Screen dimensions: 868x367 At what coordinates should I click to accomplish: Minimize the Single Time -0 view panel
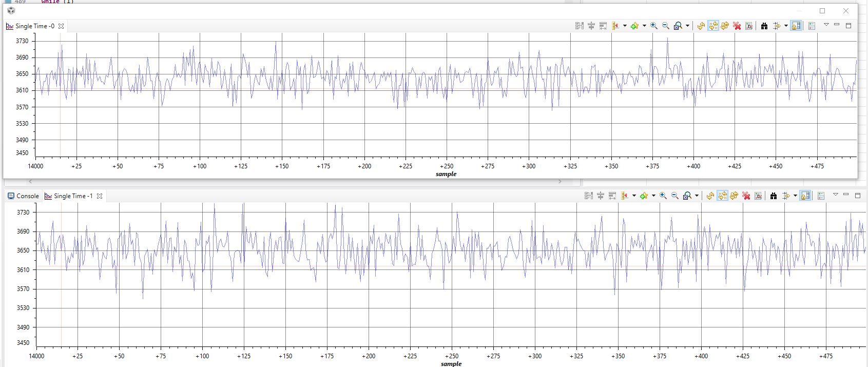coord(837,25)
